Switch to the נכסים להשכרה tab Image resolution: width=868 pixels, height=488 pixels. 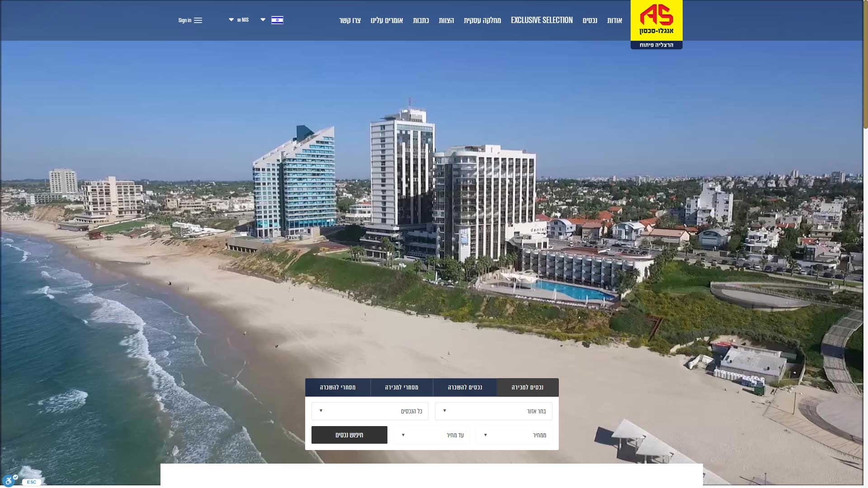[x=465, y=387]
